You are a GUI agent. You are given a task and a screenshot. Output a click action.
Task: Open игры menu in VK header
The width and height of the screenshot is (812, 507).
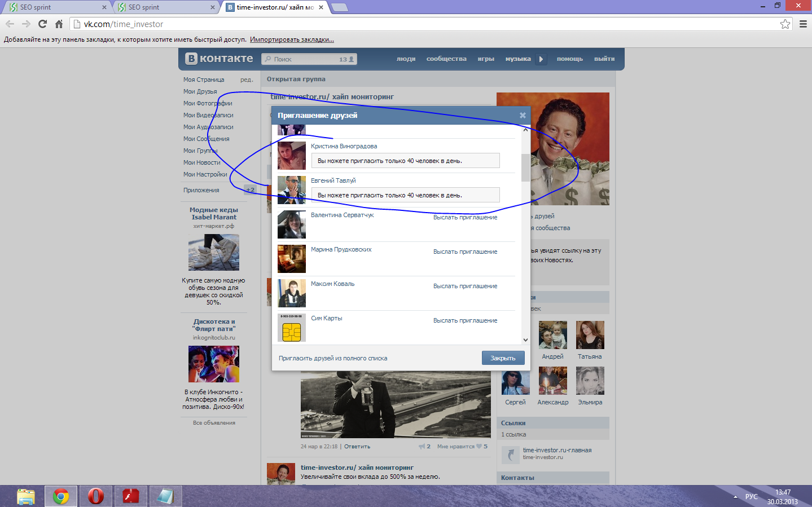coord(486,59)
